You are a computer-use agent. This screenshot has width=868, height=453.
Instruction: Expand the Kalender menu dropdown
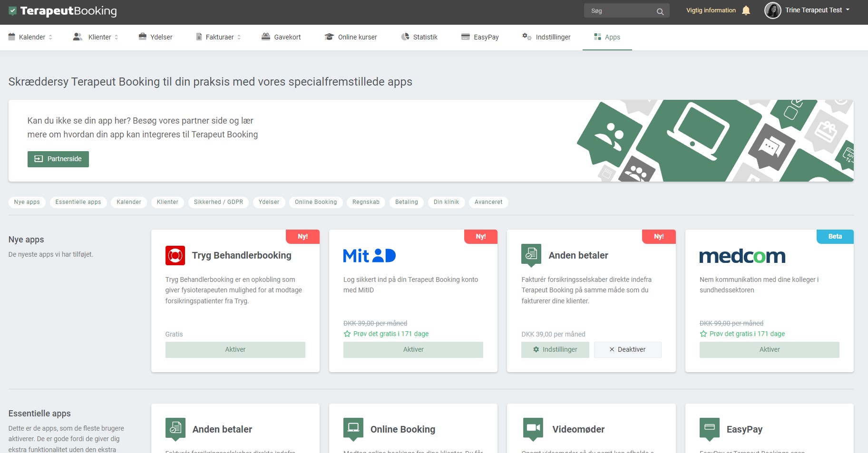(50, 37)
